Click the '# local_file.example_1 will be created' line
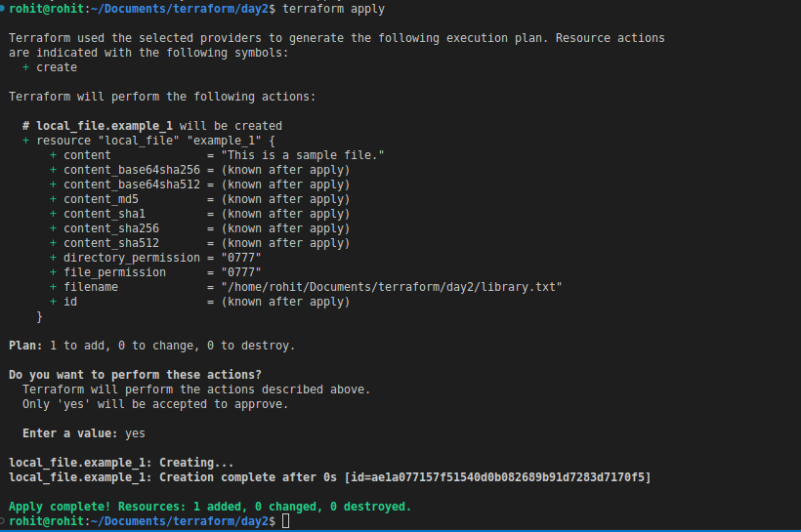The image size is (801, 532). click(x=151, y=126)
